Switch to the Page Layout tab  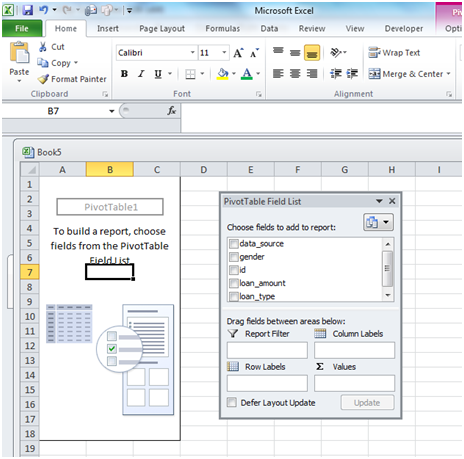162,29
